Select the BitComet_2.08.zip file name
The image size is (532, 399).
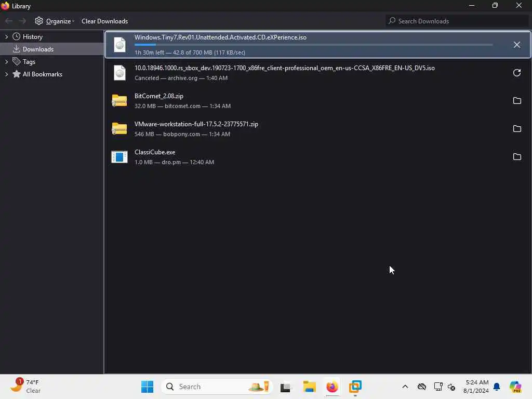pos(159,96)
